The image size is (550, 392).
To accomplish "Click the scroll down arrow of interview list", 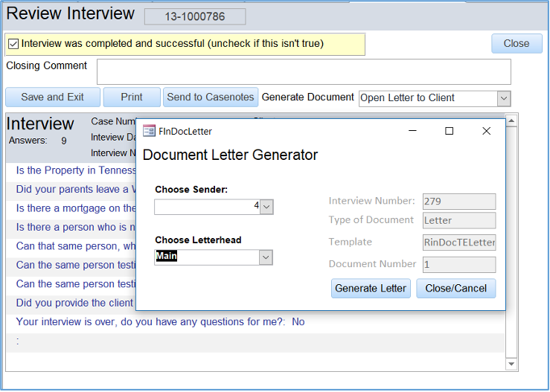I will [x=511, y=364].
